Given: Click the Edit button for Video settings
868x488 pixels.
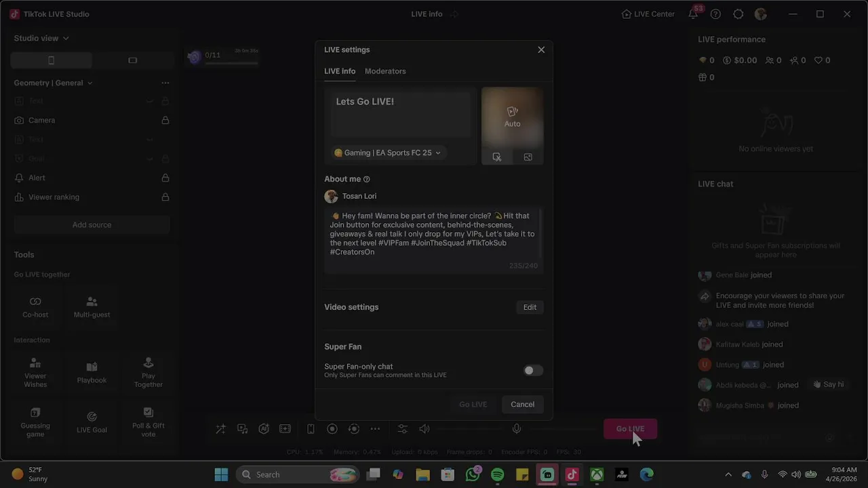Looking at the screenshot, I should 530,307.
